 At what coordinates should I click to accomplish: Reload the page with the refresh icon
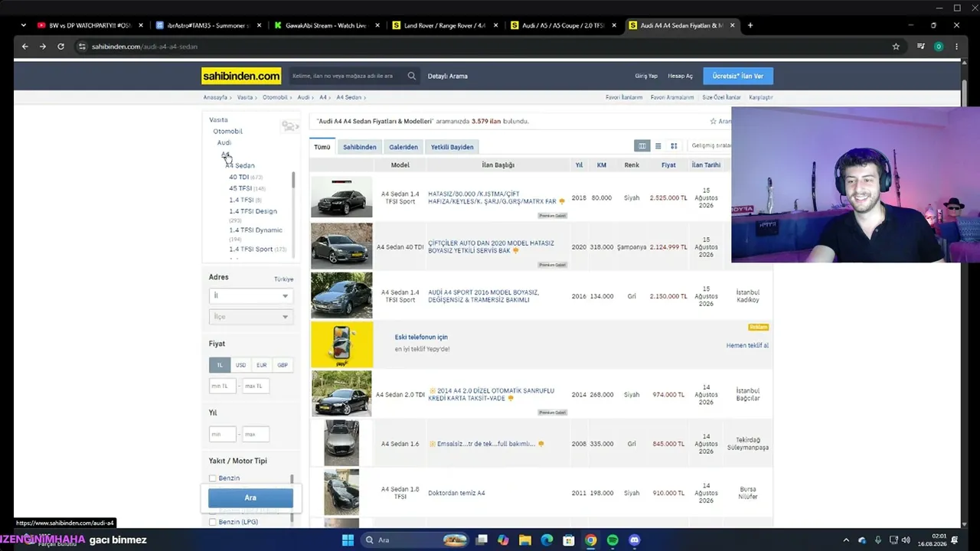[x=60, y=47]
